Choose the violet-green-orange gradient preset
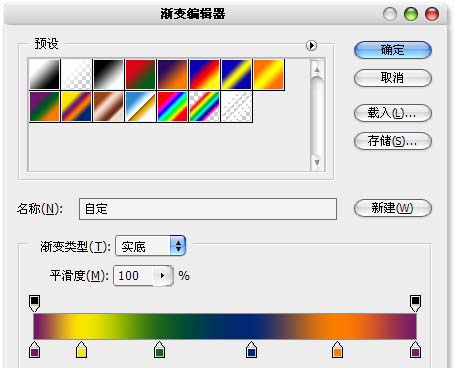This screenshot has width=455, height=368. pos(44,107)
